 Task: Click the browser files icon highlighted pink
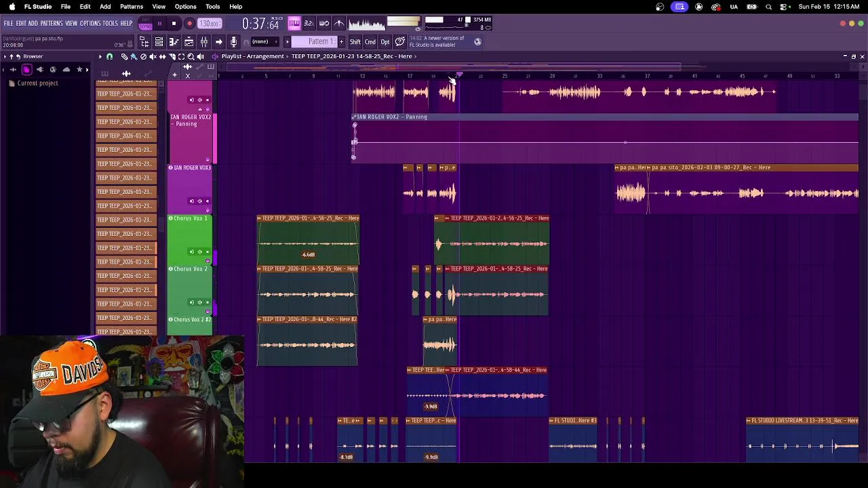coord(26,69)
